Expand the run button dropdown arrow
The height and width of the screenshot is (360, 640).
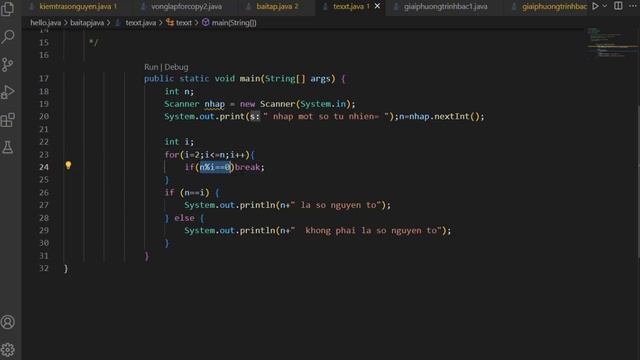(605, 6)
